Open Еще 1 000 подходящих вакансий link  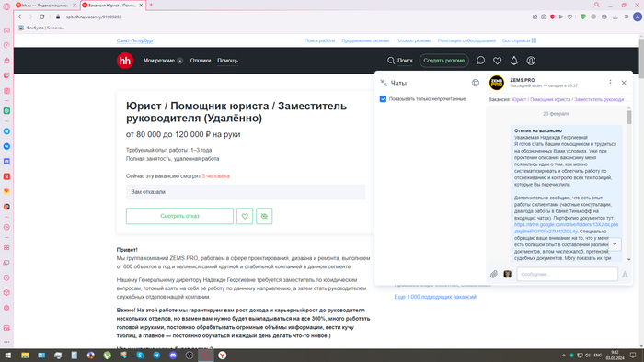[435, 297]
